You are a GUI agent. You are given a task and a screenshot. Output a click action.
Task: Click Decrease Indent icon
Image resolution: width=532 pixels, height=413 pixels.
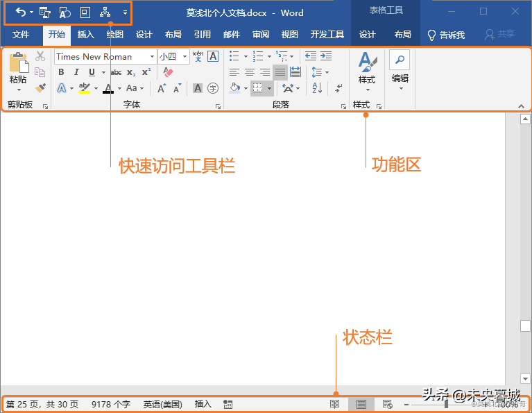click(x=311, y=56)
